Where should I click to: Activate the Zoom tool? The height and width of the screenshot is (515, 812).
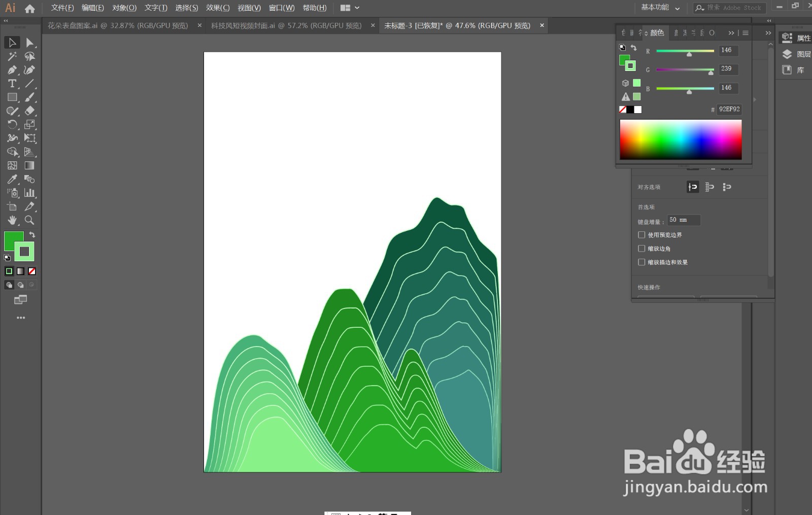tap(30, 220)
